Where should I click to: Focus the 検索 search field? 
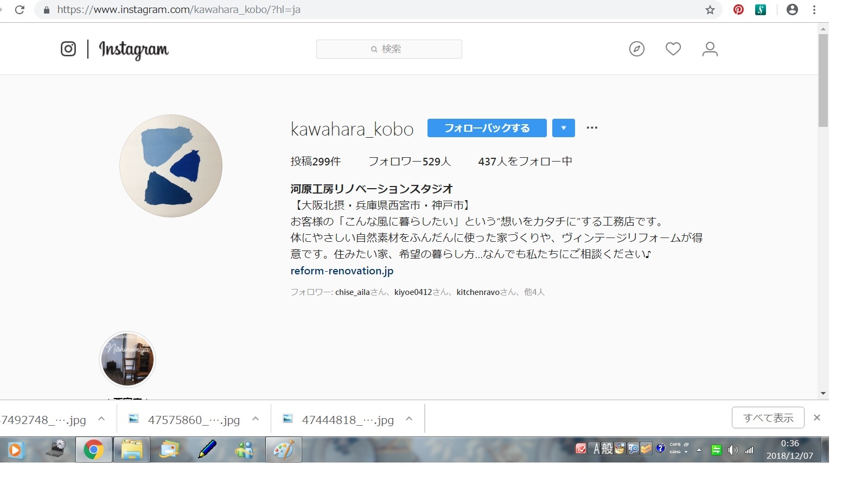(389, 49)
